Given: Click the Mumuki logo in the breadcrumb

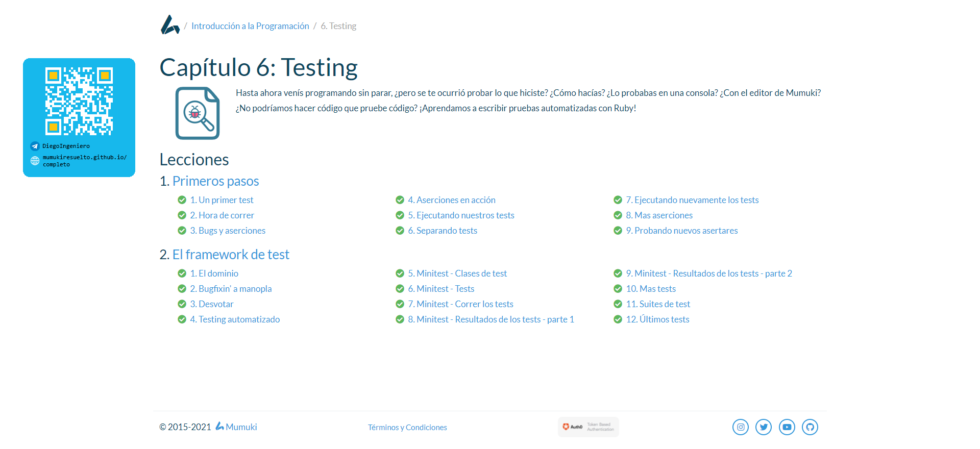Looking at the screenshot, I should click(170, 25).
